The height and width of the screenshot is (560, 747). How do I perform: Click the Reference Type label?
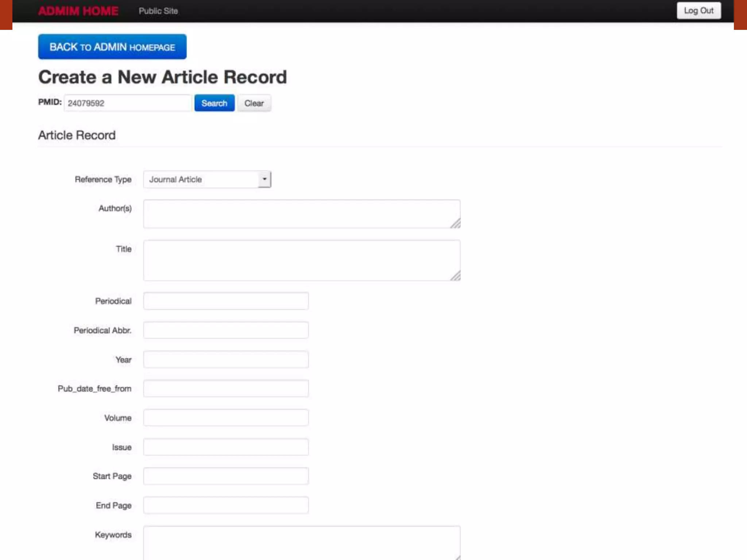[103, 179]
